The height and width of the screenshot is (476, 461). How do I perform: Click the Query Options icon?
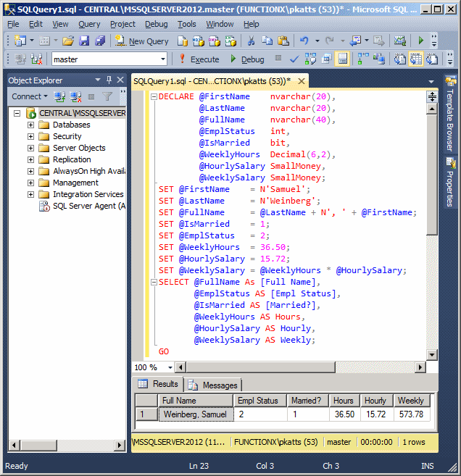326,59
